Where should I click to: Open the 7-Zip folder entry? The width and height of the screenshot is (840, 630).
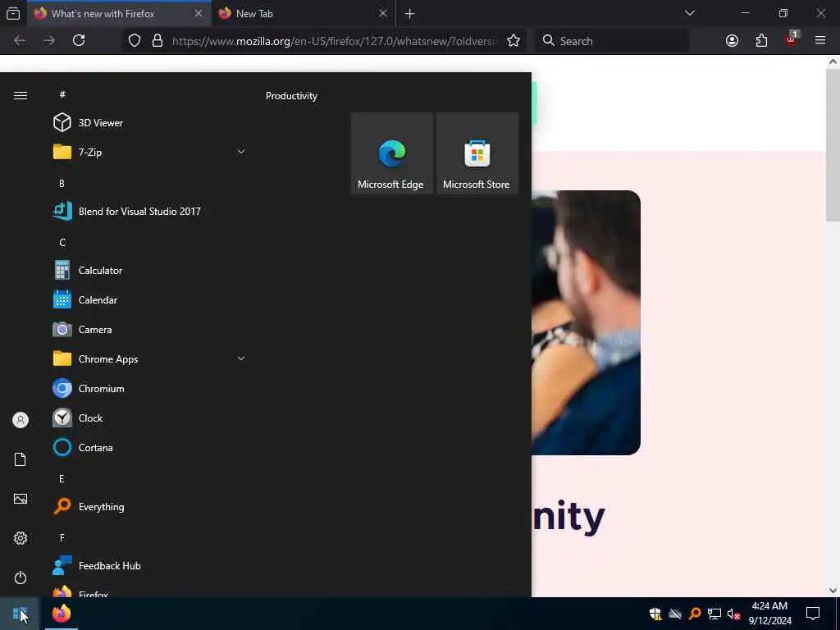coord(149,152)
